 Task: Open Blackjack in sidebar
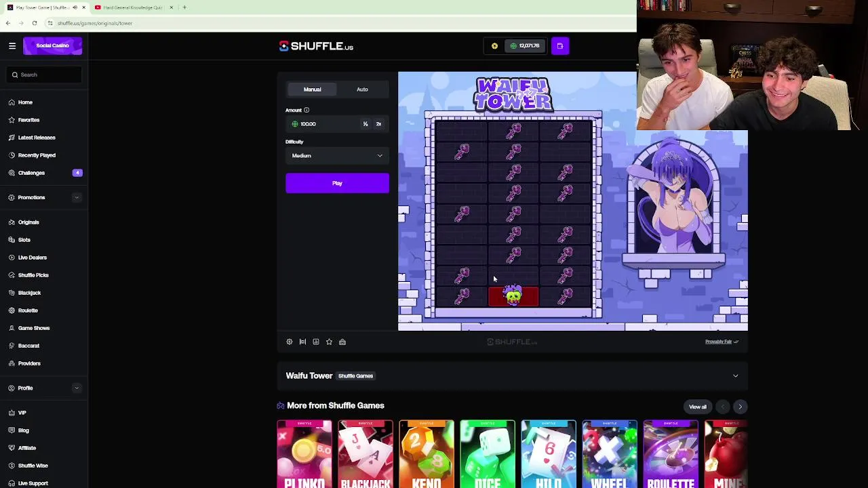29,293
